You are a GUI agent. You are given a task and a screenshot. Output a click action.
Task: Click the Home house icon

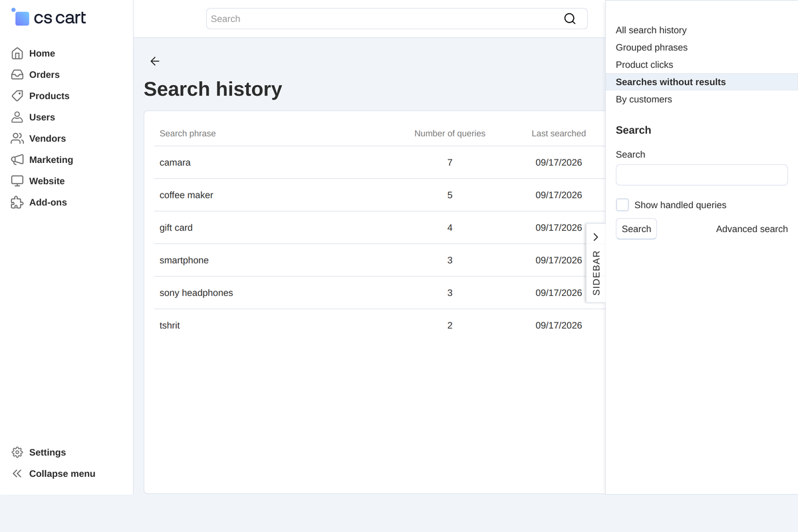click(17, 53)
